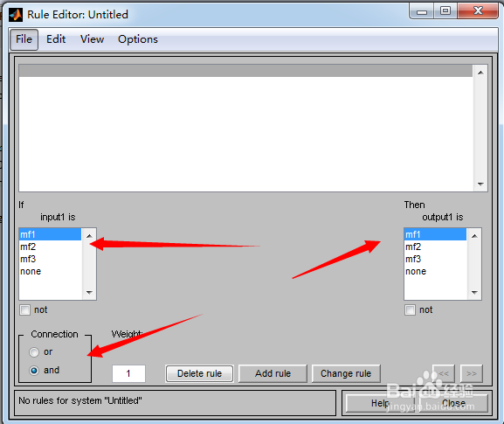The height and width of the screenshot is (424, 504).
Task: Click the Close button at bottom right
Action: [453, 403]
